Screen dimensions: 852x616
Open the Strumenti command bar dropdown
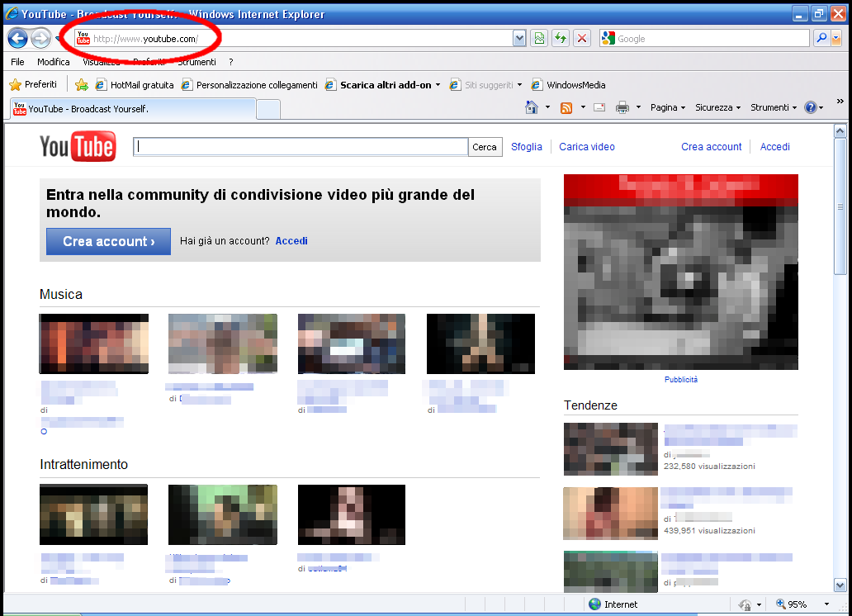click(x=774, y=107)
